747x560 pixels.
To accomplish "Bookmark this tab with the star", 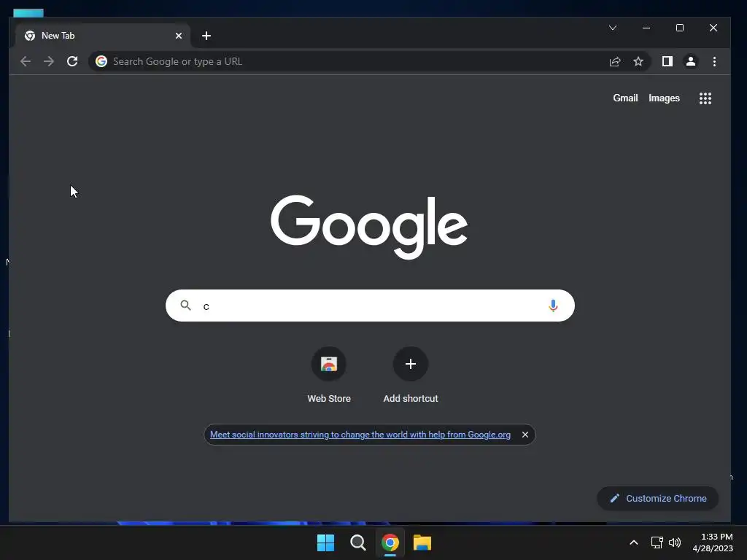I will pyautogui.click(x=638, y=61).
